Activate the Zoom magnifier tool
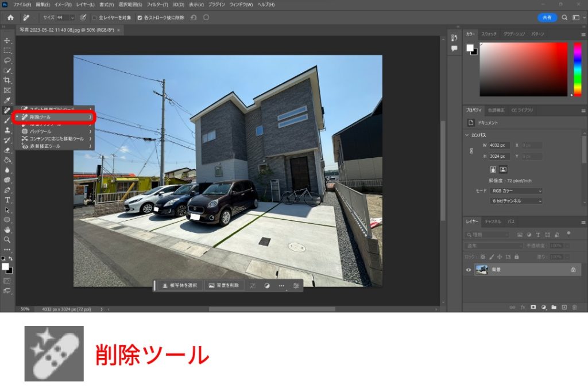The width and height of the screenshot is (588, 389). (x=7, y=239)
